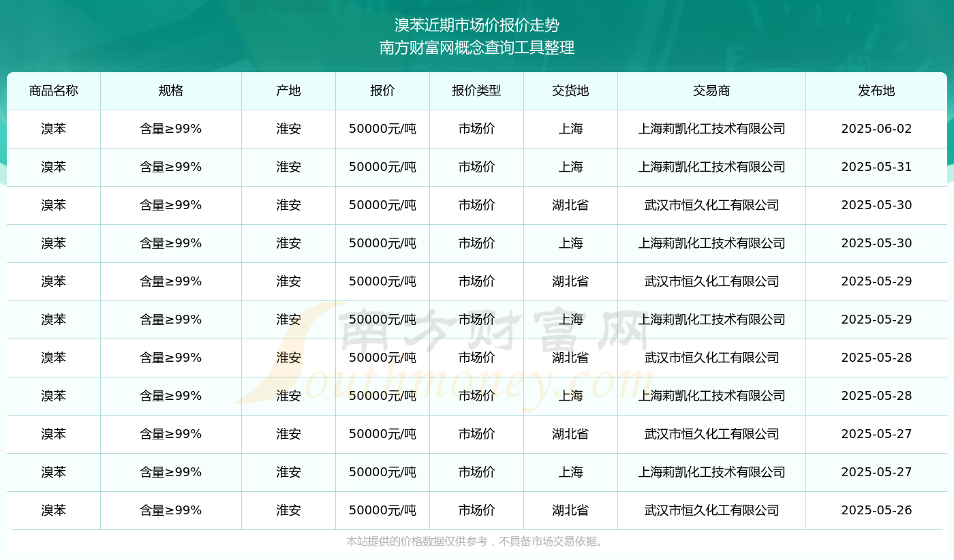Viewport: 954px width, 560px height.
Task: Click trader 上海莉凯化工技术有限公司 in the 2025-05-28 row
Action: pos(712,396)
